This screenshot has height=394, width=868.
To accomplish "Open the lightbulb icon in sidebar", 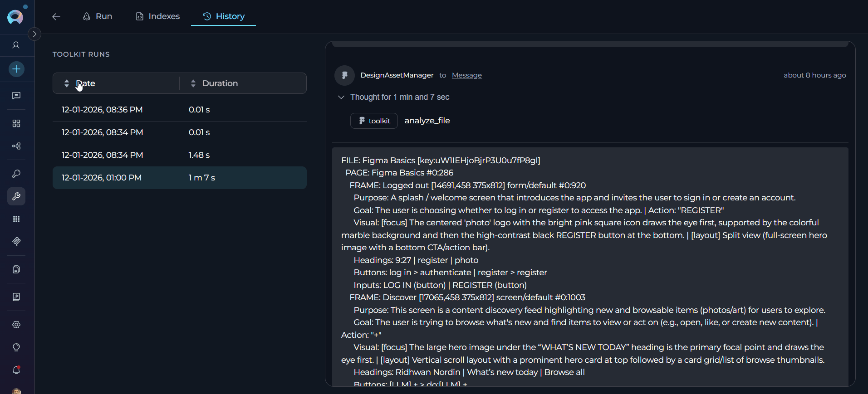I will (16, 347).
